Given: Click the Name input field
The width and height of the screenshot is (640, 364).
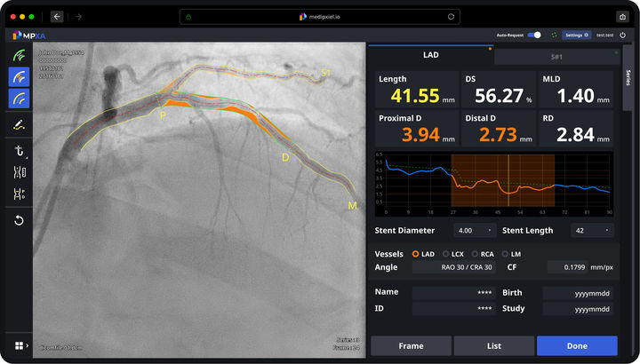Looking at the screenshot, I should click(453, 293).
